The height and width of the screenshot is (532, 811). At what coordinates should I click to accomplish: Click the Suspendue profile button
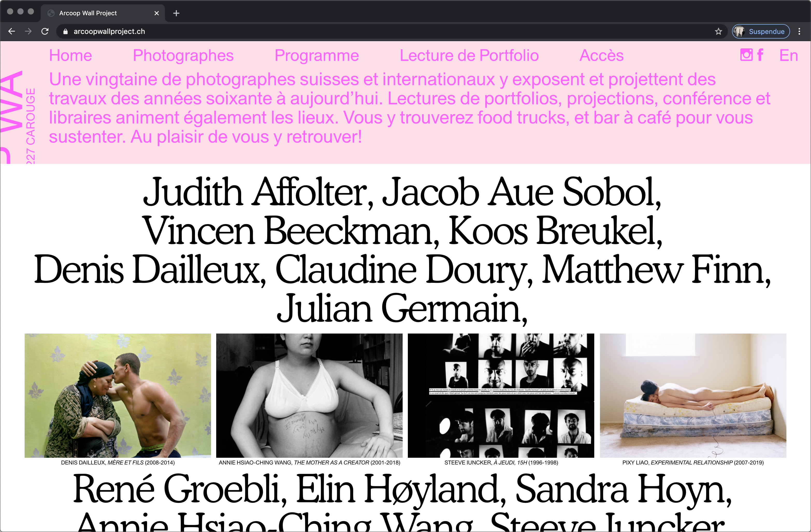coord(761,32)
